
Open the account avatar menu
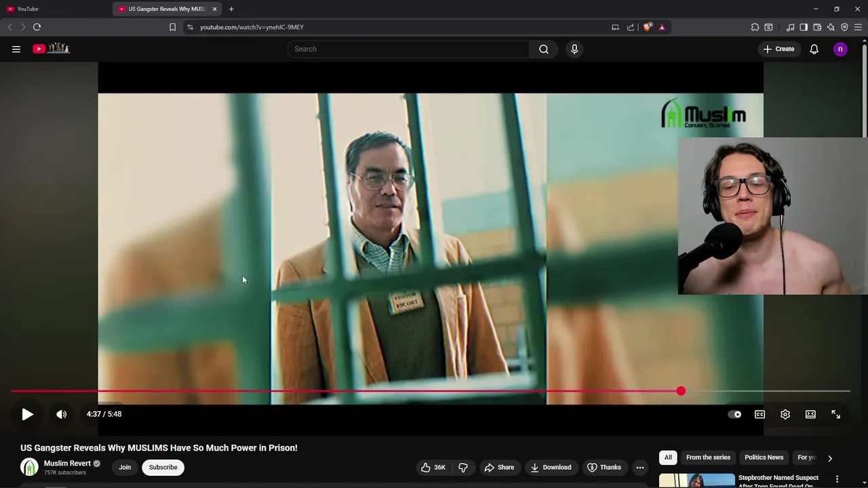tap(840, 49)
